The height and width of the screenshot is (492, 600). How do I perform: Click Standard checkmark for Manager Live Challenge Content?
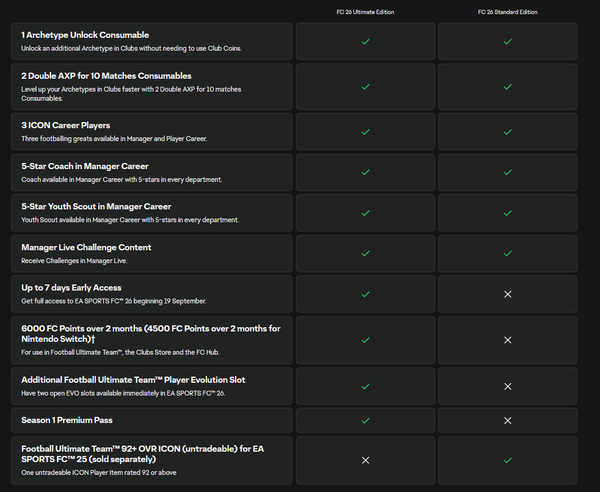[x=507, y=254]
